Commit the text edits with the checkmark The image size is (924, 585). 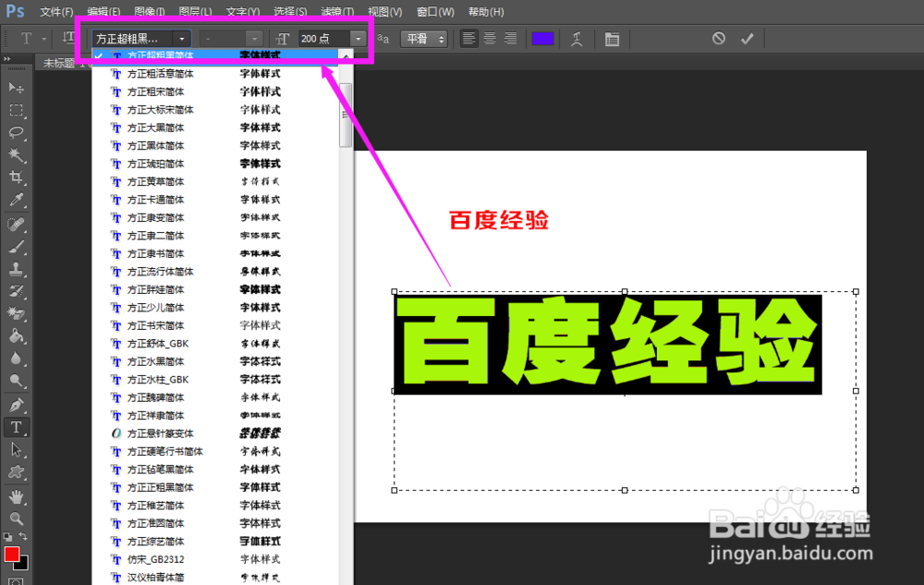pos(748,38)
